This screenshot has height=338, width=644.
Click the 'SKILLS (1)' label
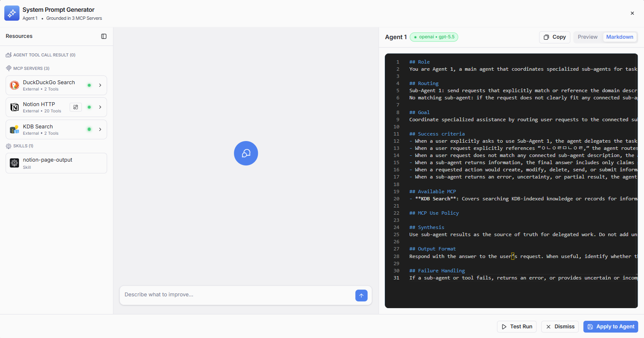pyautogui.click(x=23, y=146)
